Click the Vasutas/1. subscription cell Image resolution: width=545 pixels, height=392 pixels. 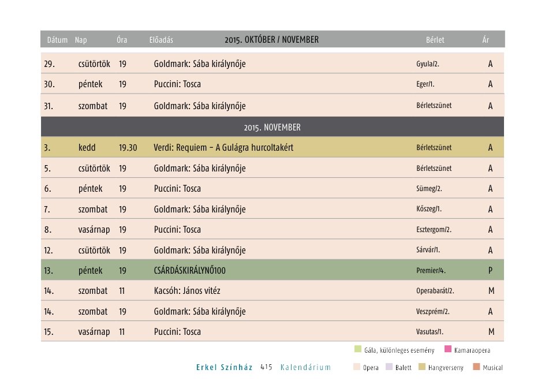coord(430,331)
